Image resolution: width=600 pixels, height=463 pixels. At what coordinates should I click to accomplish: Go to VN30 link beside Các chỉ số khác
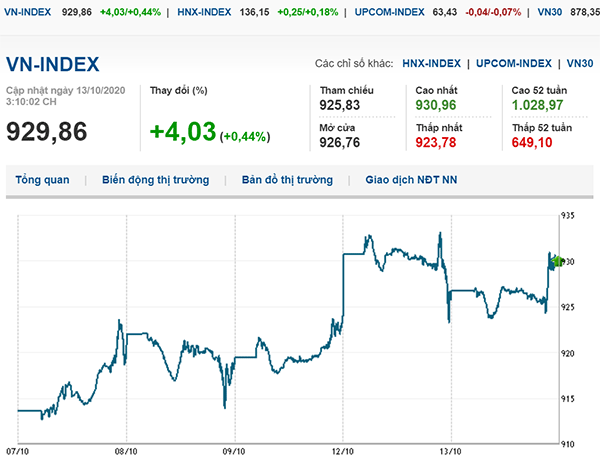click(x=579, y=64)
